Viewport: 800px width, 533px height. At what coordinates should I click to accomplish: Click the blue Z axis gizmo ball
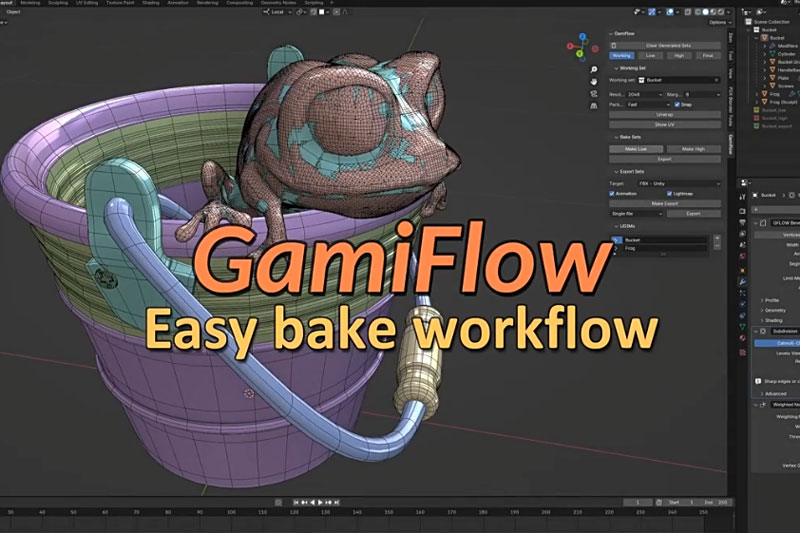[583, 36]
